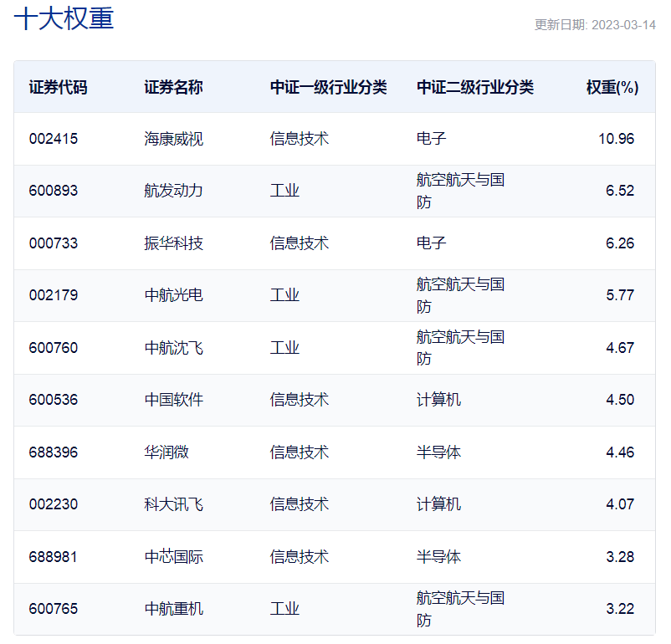Screen dimensions: 671x644
Task: Click 信息技术 in the 振华科技 row
Action: point(300,243)
